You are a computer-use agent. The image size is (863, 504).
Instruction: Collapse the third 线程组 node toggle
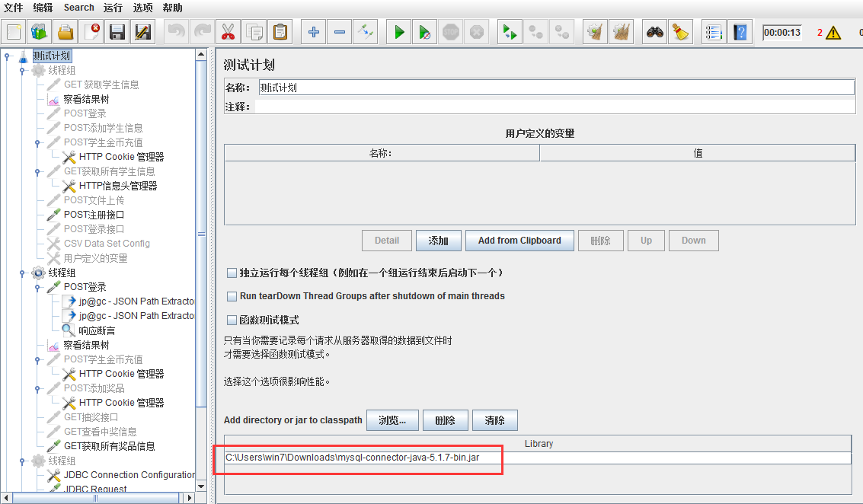point(22,461)
